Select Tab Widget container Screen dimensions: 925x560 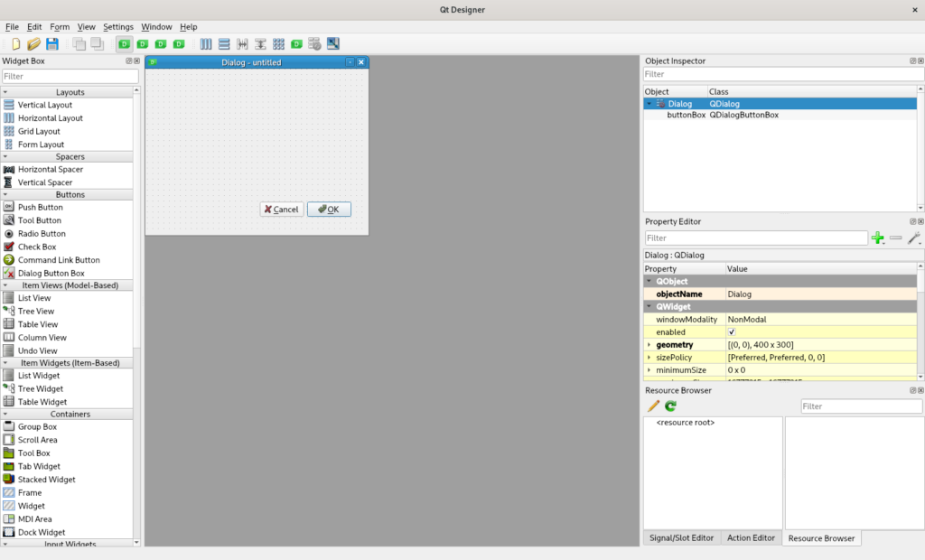pos(39,466)
